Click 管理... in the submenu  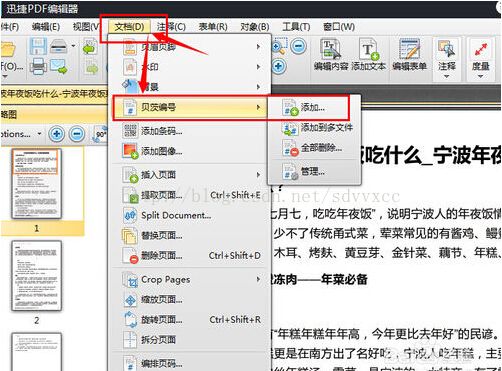(x=314, y=171)
